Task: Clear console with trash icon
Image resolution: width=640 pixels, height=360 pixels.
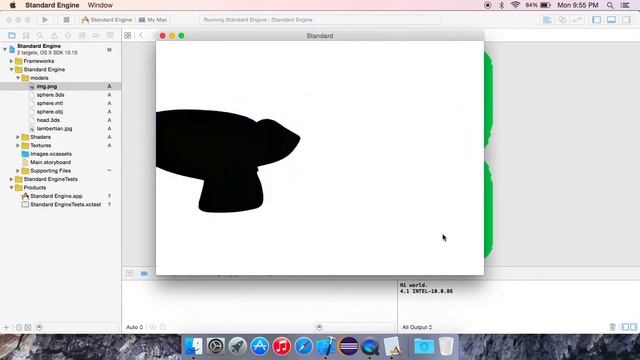Action: (x=612, y=327)
